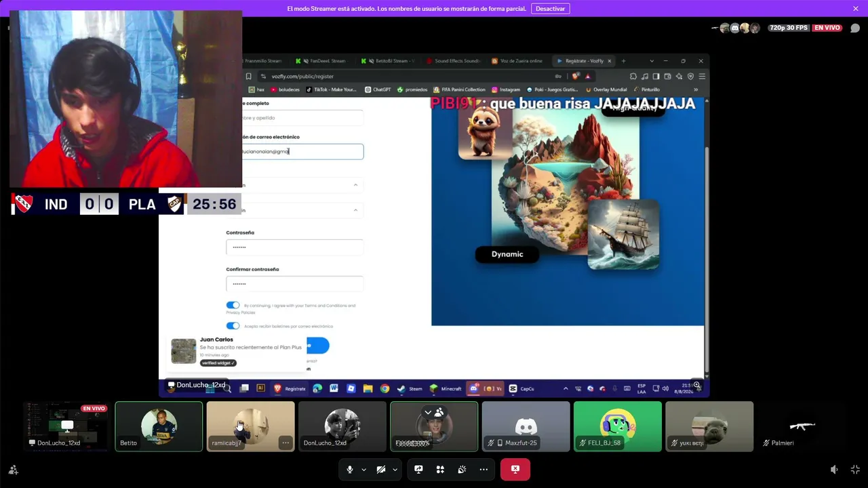Open Word from the taskbar
Screen dimensions: 868x488
click(x=334, y=388)
